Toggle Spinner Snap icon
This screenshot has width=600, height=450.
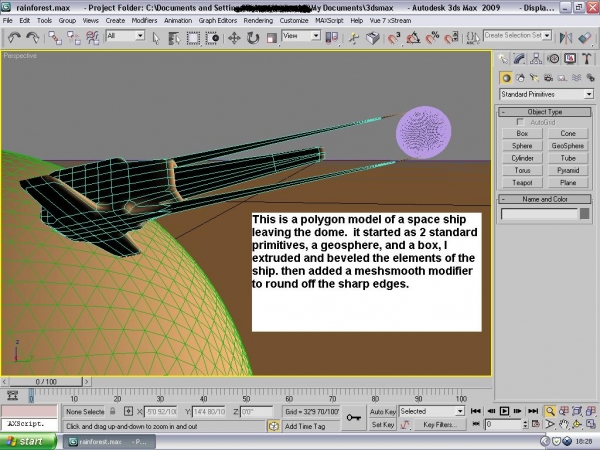452,38
